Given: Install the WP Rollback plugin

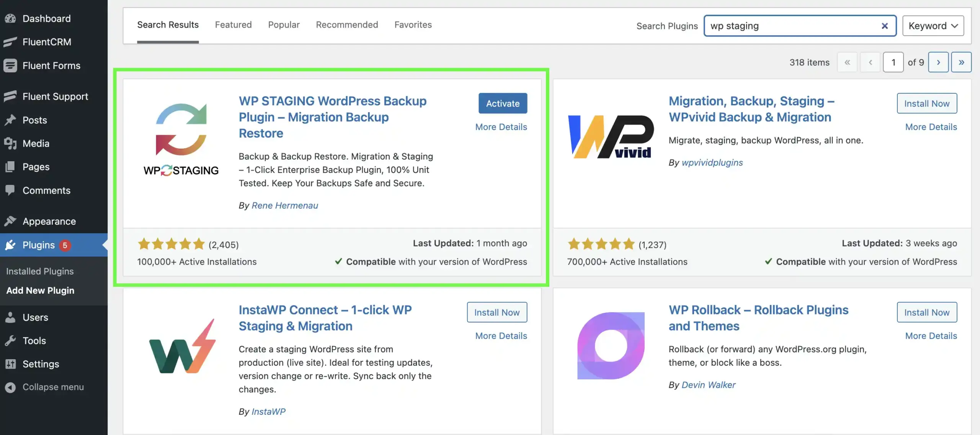Looking at the screenshot, I should (x=927, y=312).
